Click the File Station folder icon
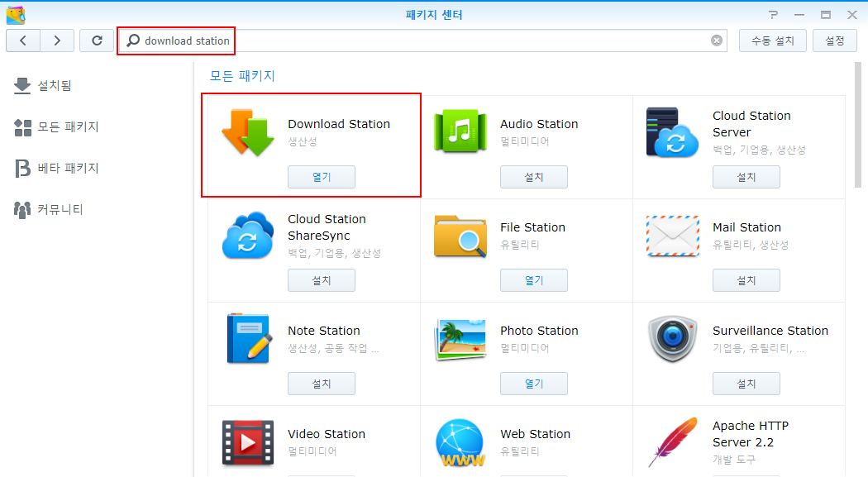 (x=460, y=236)
